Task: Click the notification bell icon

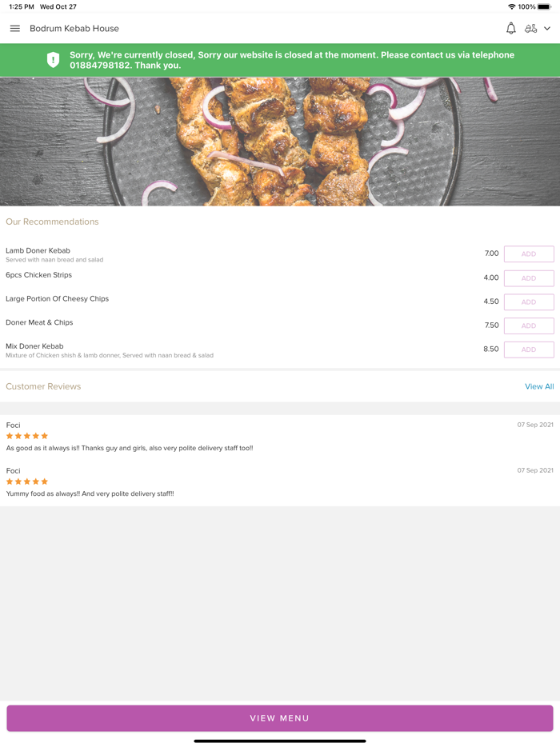Action: [510, 28]
